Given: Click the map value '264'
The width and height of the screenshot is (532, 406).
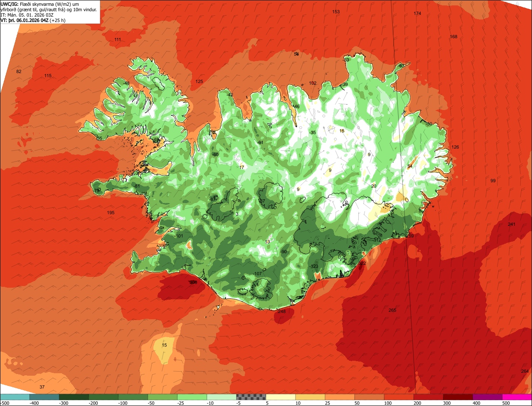Looking at the screenshot, I should (525, 371).
